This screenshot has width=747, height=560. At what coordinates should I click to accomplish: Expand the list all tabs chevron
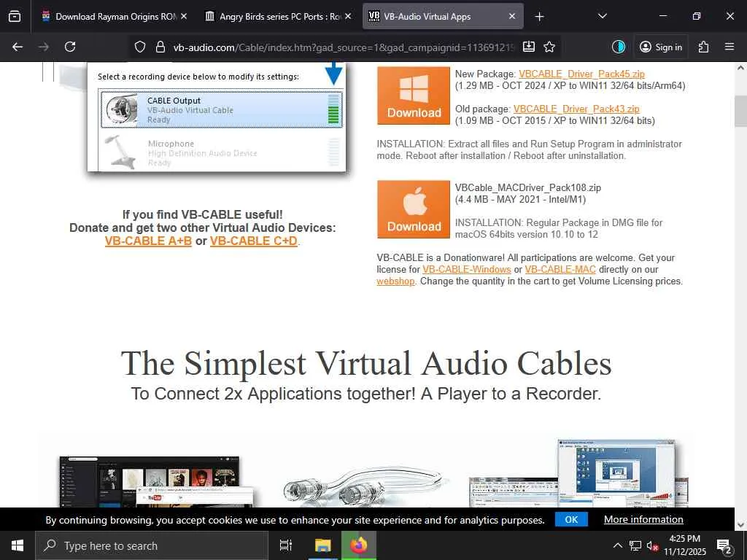click(602, 16)
